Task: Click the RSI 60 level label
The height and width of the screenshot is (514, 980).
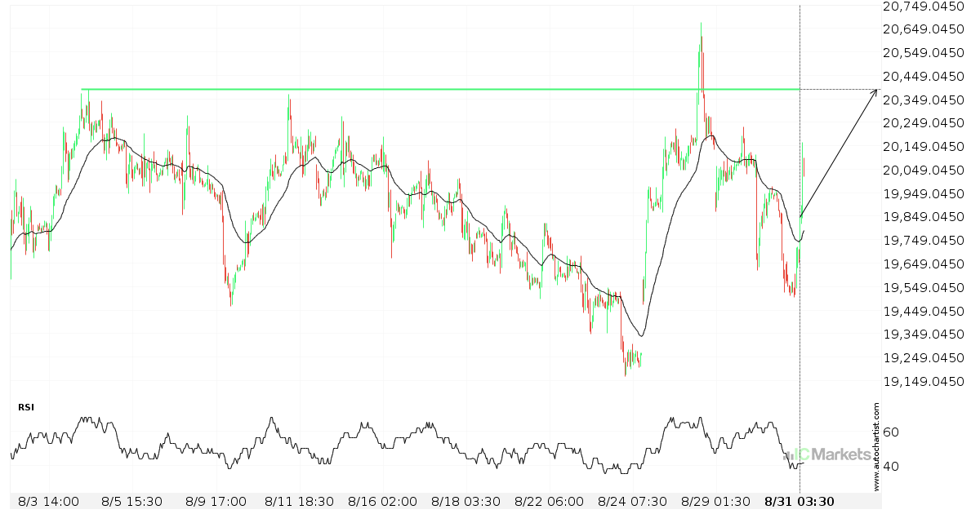Action: tap(891, 432)
